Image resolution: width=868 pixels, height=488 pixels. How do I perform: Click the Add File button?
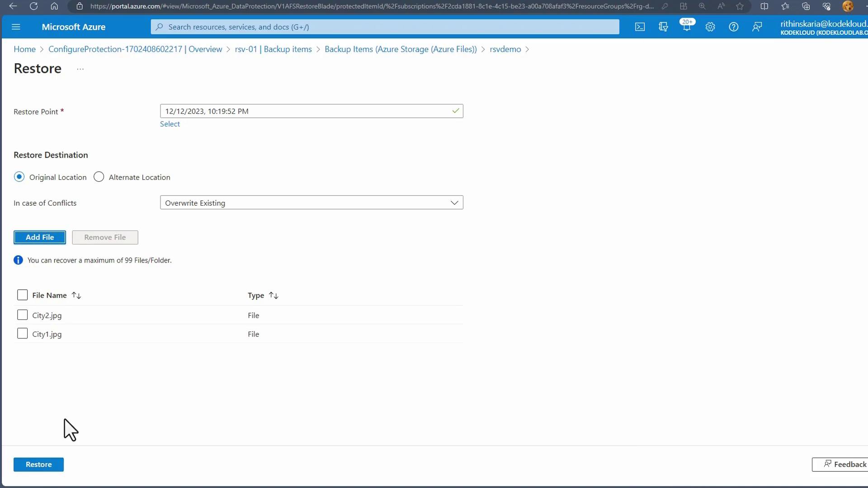40,237
